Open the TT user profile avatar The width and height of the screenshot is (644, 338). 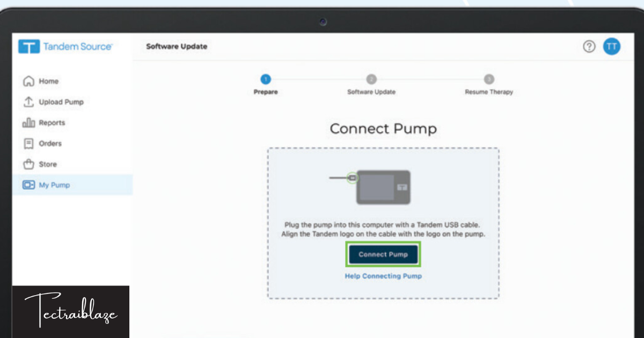point(612,47)
